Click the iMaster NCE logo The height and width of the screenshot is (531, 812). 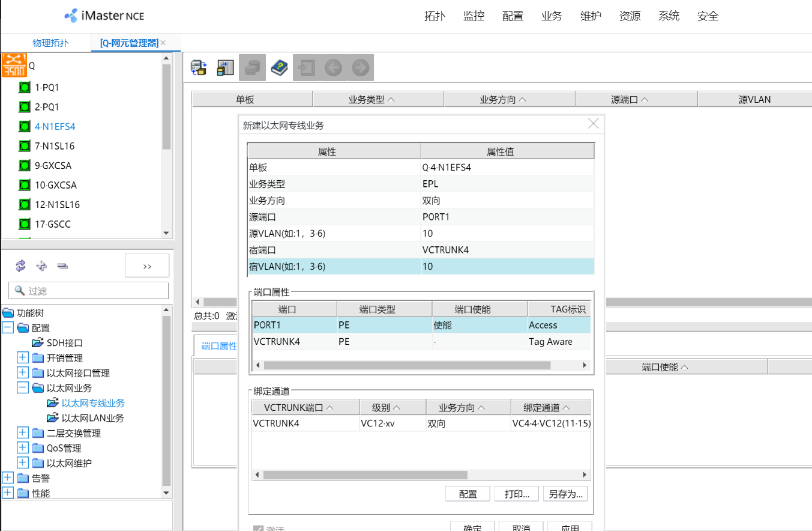point(103,16)
